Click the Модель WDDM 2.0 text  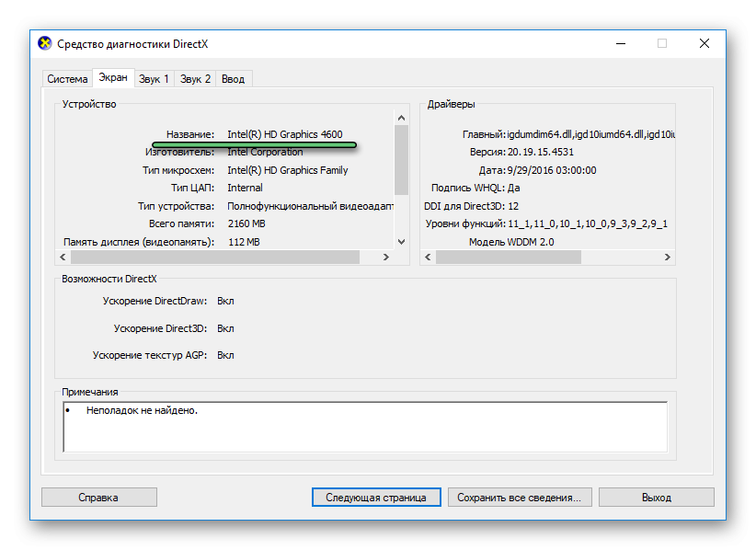[x=511, y=242]
